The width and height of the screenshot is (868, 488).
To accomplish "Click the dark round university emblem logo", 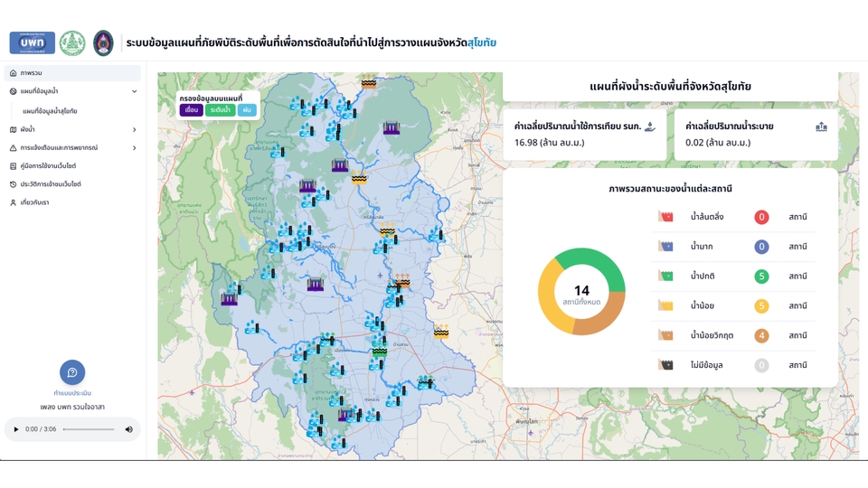I will coord(103,42).
